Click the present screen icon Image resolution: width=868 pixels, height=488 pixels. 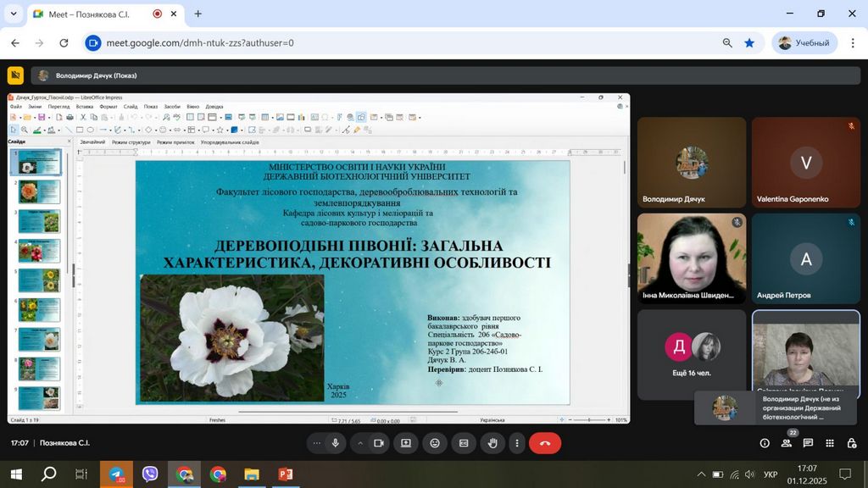[406, 443]
